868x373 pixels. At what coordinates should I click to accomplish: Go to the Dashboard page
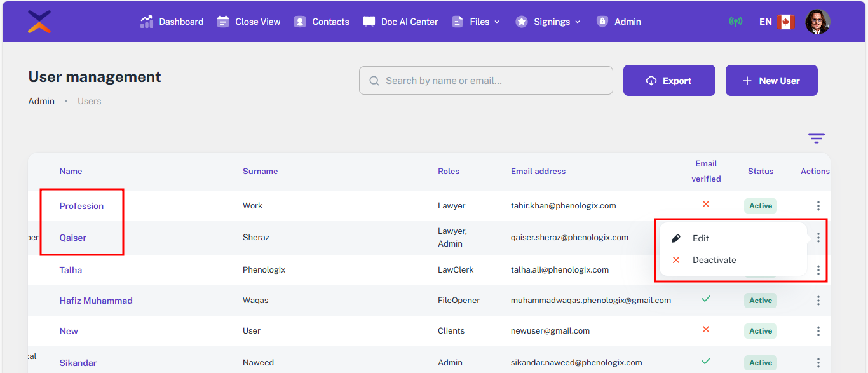pyautogui.click(x=172, y=22)
